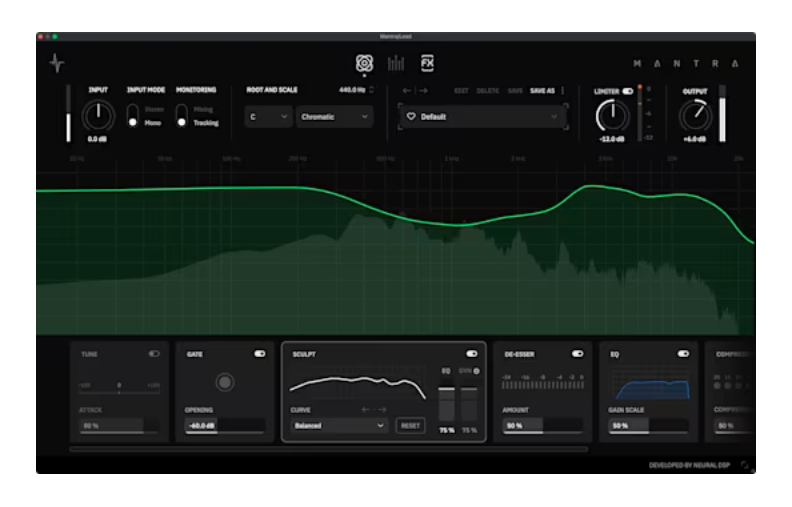Screen dimensions: 792x507
Task: Click the Gate Opening -60.0 dB slider
Action: pyautogui.click(x=224, y=426)
